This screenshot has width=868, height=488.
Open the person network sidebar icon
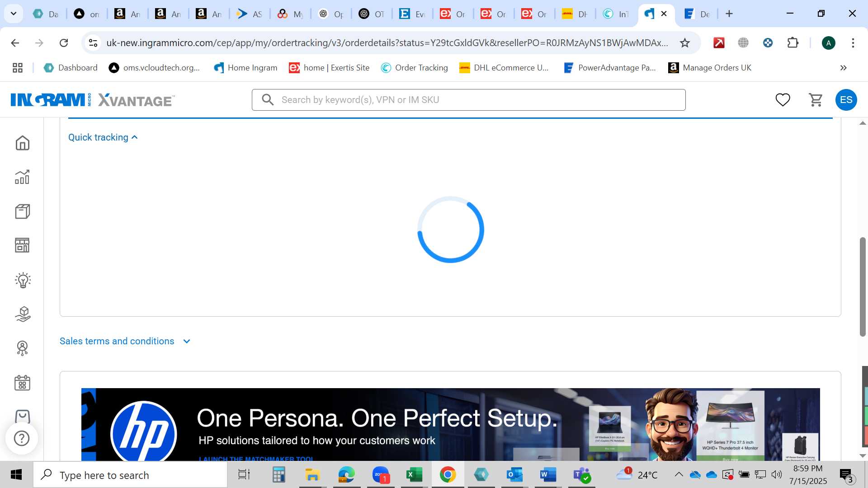pos(22,348)
